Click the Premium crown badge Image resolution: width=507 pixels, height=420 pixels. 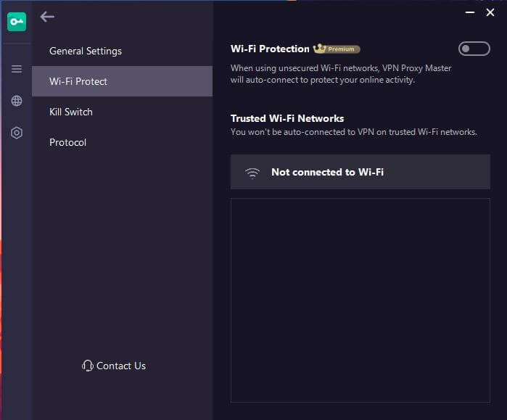click(337, 49)
